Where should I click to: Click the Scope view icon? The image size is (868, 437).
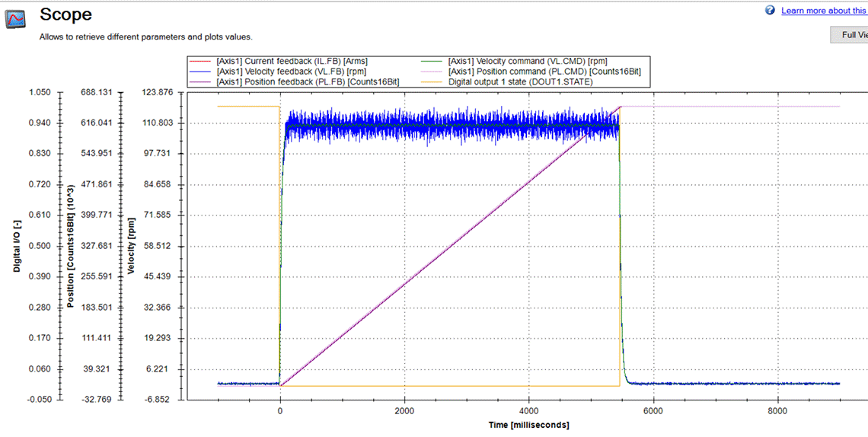[15, 19]
